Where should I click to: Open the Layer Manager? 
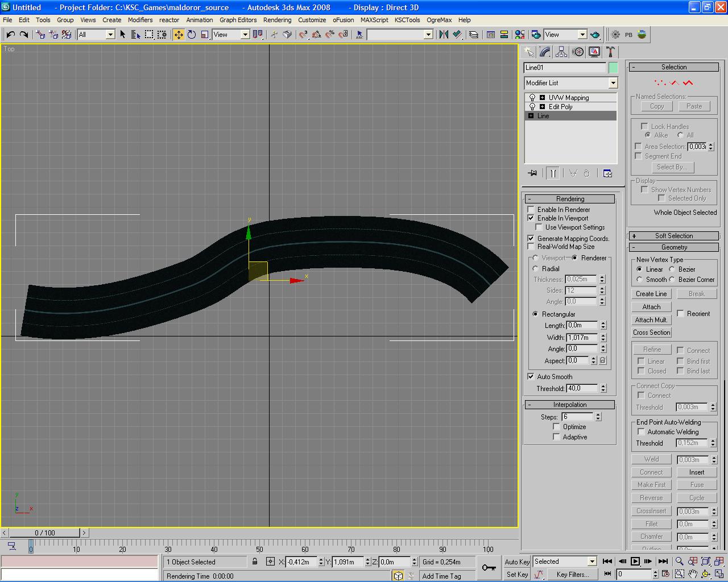473,35
